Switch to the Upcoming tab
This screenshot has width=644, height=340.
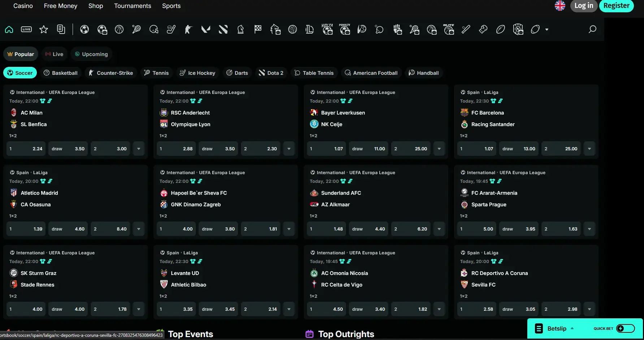click(x=91, y=54)
